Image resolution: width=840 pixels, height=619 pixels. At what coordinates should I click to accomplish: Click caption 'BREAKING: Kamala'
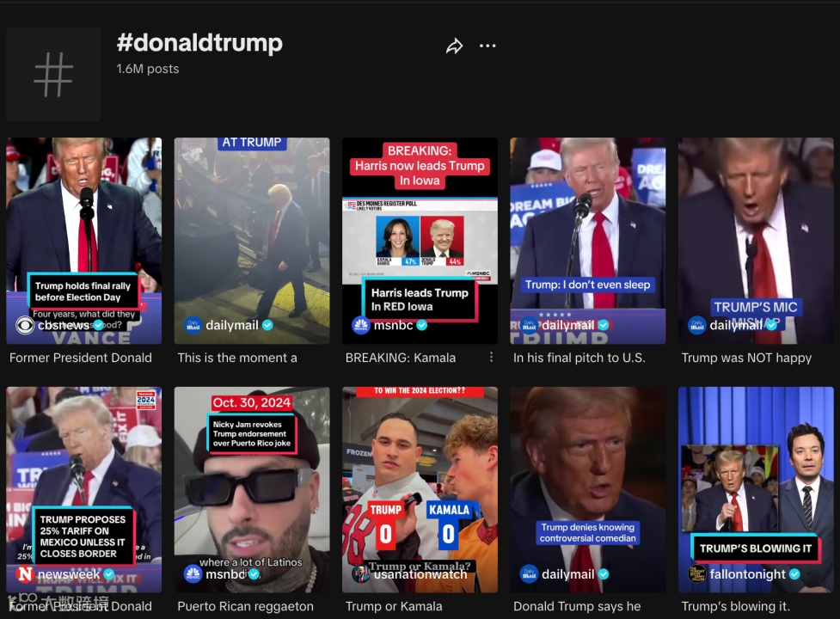click(x=401, y=358)
